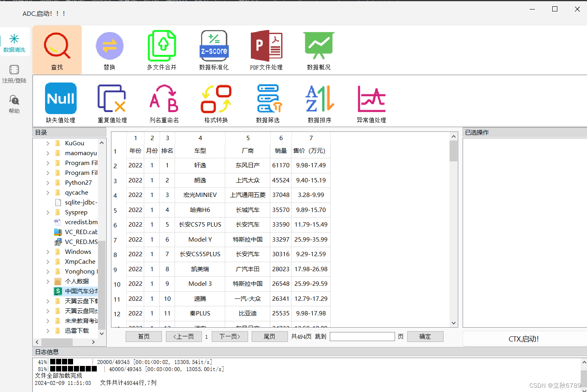Click the 尾页 last page button
The width and height of the screenshot is (587, 392).
(269, 336)
